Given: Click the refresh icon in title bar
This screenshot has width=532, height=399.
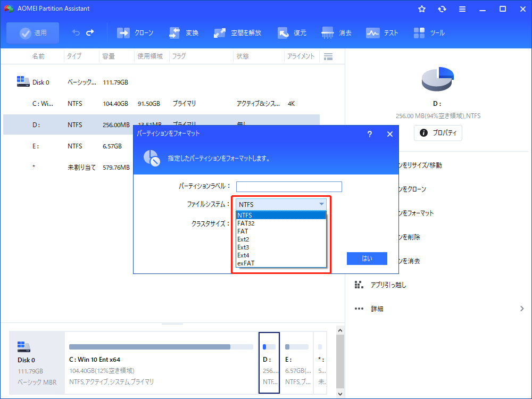Looking at the screenshot, I should (x=442, y=9).
